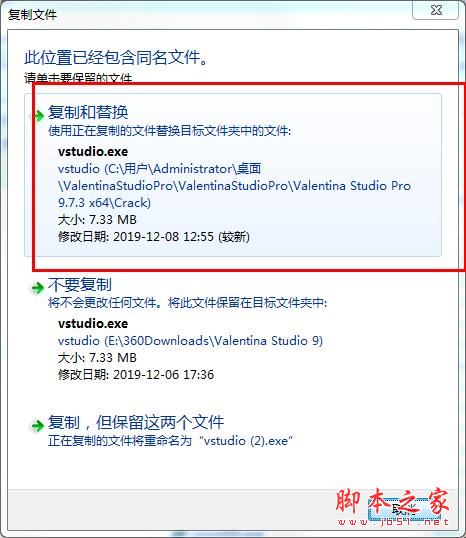Screen dimensions: 466x538
Task: Click the E:\360Downloads\Valentina Studio 9 path
Action: click(190, 341)
